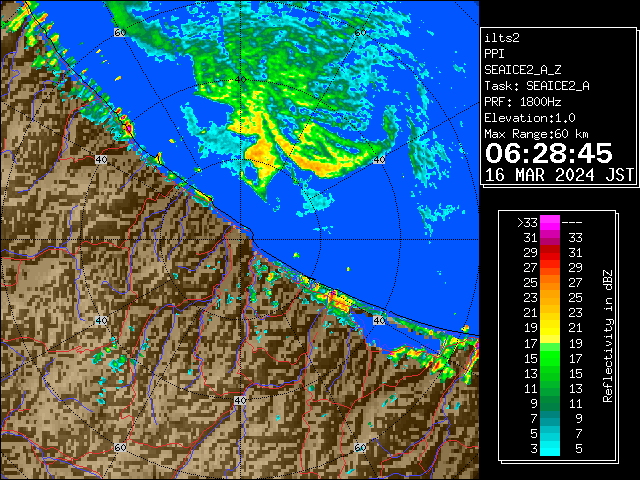640x480 pixels.
Task: Pick the red 29–31 dBZ color swatch
Action: [x=550, y=253]
